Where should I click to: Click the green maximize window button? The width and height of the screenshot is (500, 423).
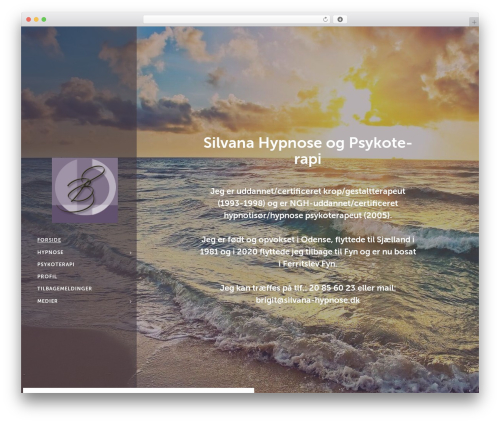[44, 20]
